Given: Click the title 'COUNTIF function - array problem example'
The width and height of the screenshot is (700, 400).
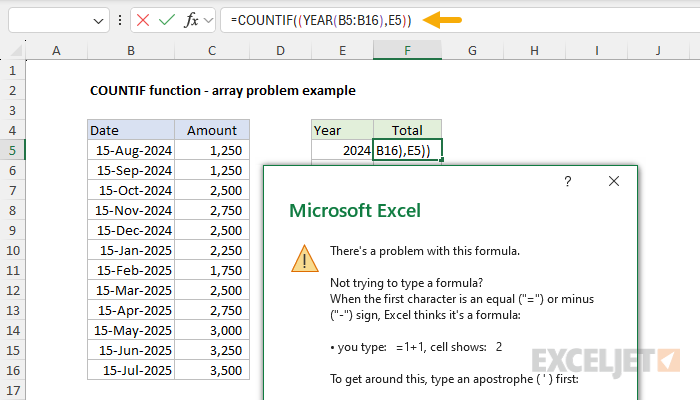Looking at the screenshot, I should [223, 91].
